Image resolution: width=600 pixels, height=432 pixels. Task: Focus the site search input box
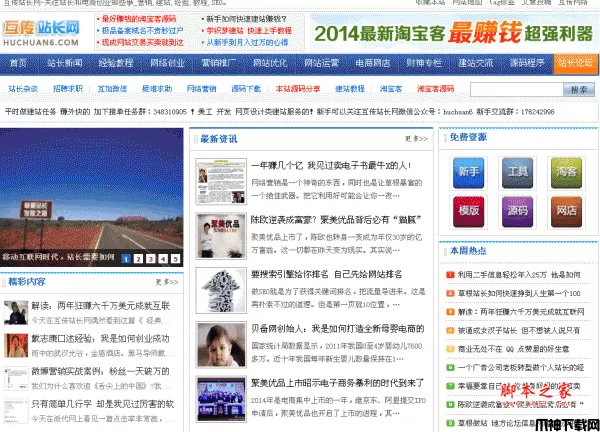point(517,90)
